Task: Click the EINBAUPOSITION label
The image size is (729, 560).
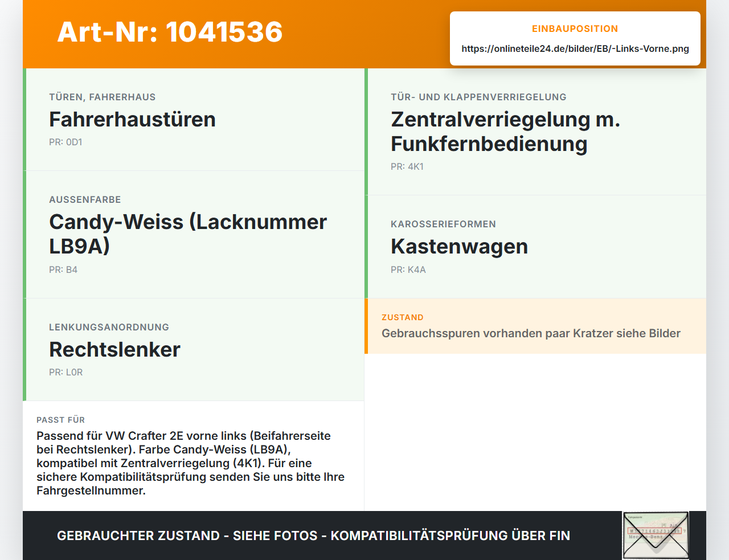Action: coord(575,28)
